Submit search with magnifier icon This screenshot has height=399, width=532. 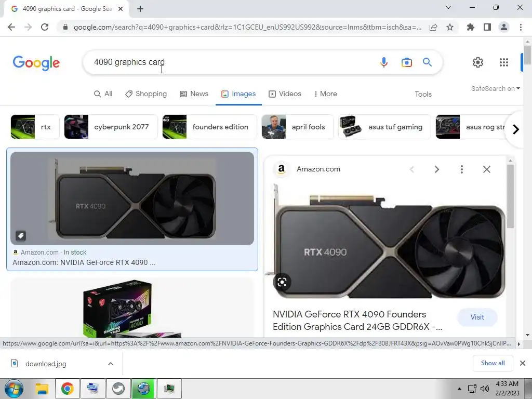click(427, 62)
